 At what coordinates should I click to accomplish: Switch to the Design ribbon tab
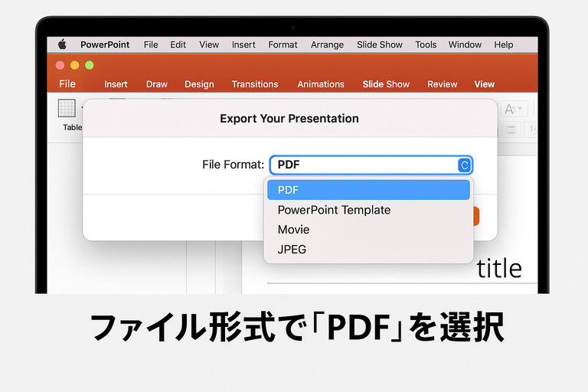199,84
